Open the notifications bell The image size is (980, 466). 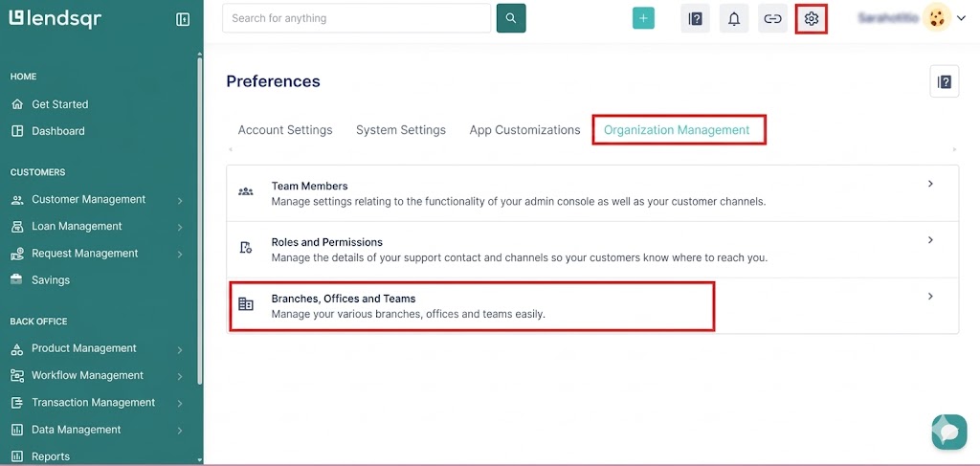pos(734,18)
